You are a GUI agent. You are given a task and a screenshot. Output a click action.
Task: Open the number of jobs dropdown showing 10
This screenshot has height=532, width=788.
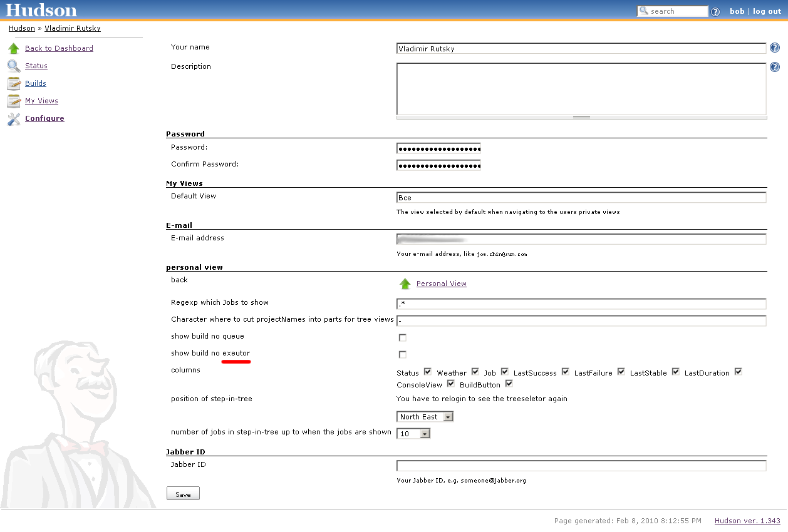click(x=414, y=434)
